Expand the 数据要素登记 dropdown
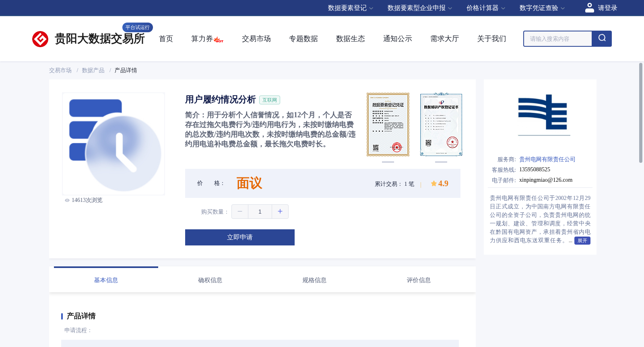 tap(351, 8)
